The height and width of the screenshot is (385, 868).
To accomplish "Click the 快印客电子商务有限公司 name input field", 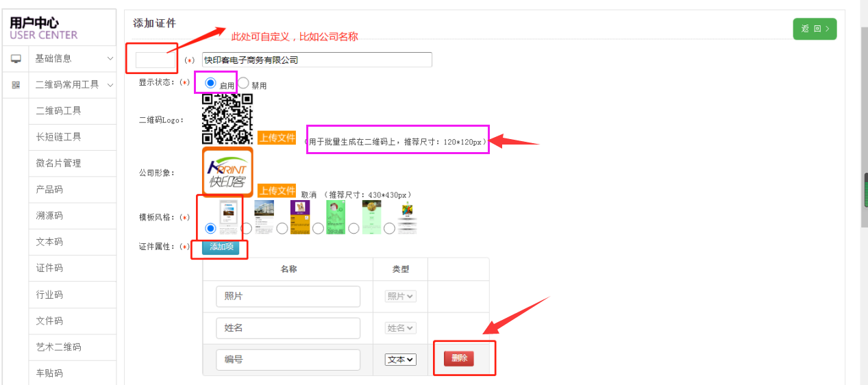I will point(317,60).
